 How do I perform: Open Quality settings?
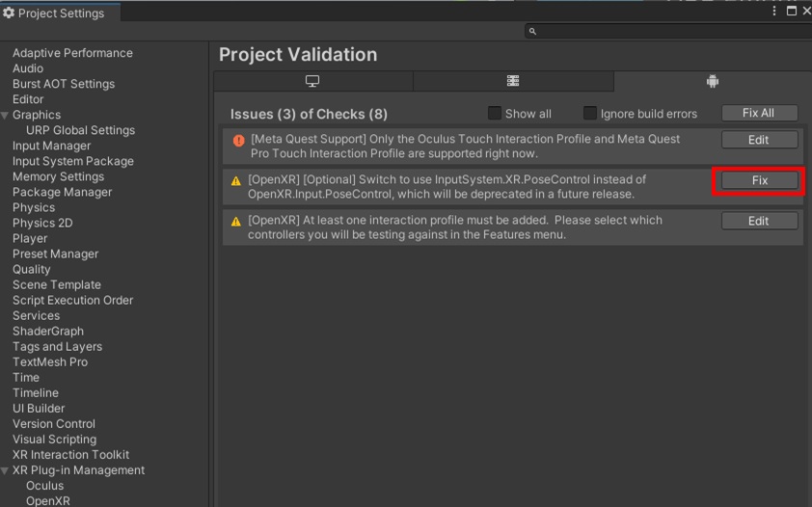32,270
